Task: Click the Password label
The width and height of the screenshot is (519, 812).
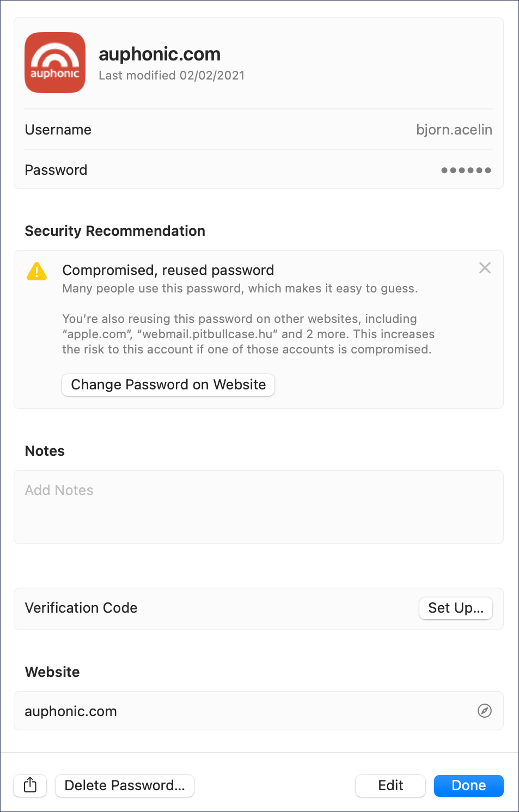Action: point(56,170)
